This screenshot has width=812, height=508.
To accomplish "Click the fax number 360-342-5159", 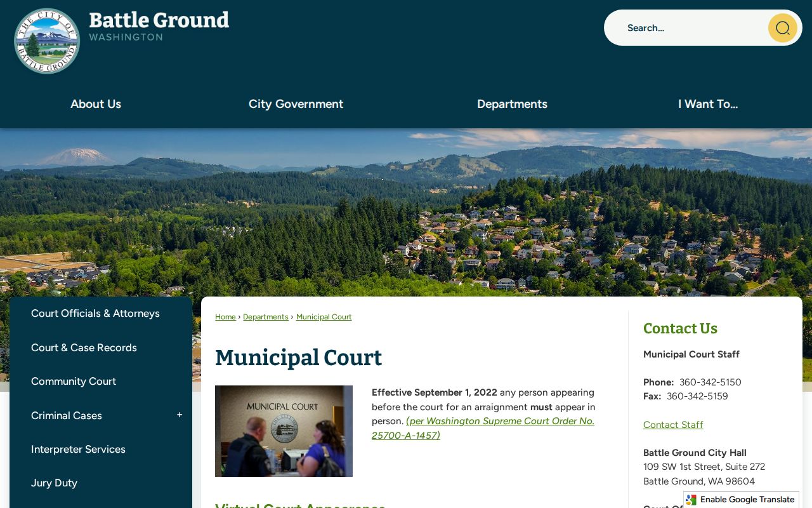I will 697,396.
